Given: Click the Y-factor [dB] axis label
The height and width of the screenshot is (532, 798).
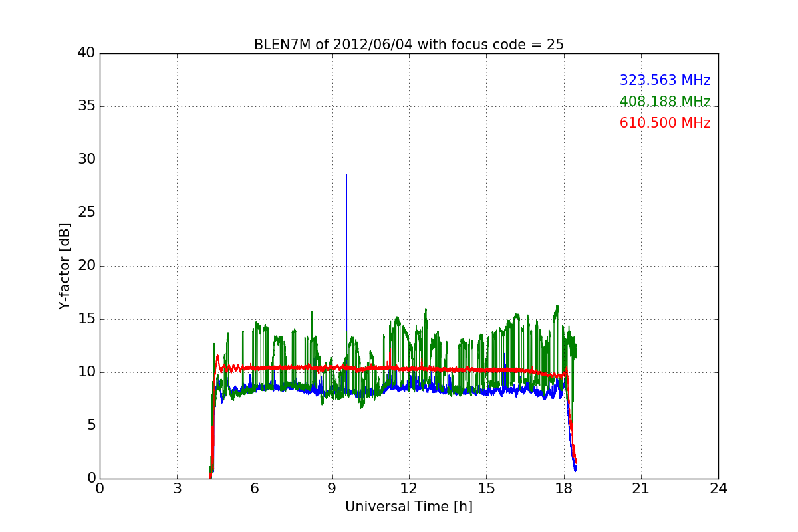Looking at the screenshot, I should coord(65,266).
